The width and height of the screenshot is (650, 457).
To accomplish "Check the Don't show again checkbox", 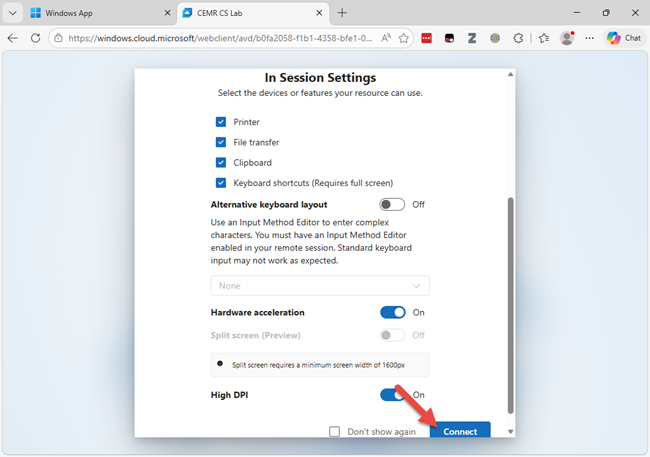I will tap(335, 432).
